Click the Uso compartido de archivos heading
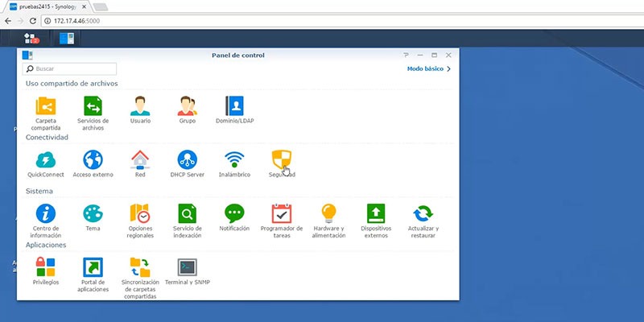The height and width of the screenshot is (322, 644). tap(72, 84)
